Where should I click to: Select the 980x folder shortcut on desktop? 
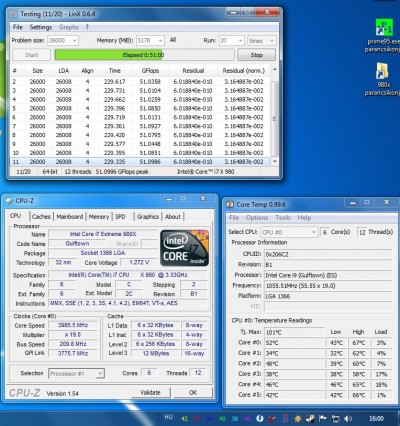(x=383, y=79)
